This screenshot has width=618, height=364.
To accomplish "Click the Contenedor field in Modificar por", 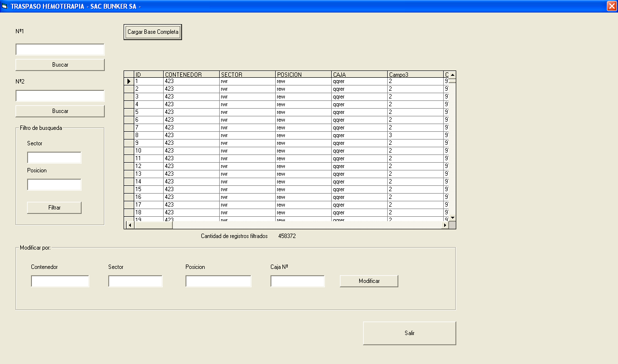I will click(x=60, y=281).
